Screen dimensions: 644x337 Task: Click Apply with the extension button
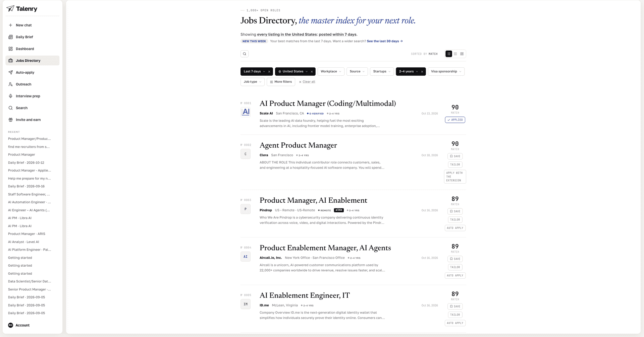coord(455,177)
